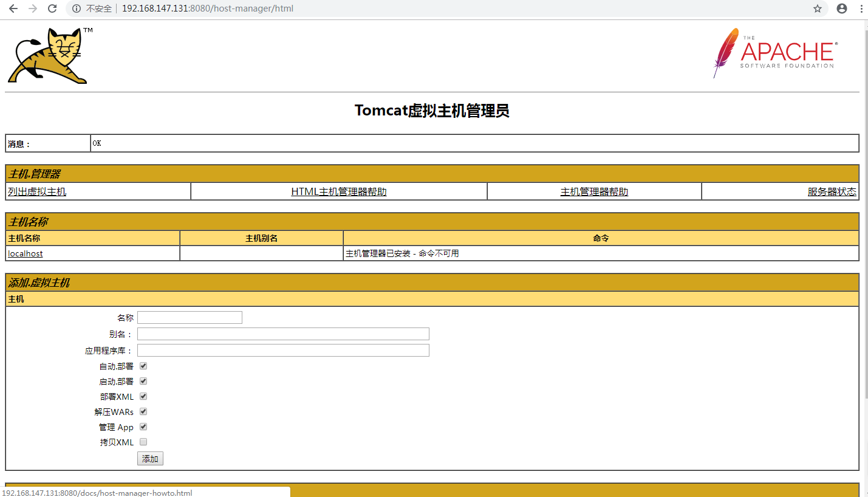Click the 主机别名 column header
Viewport: 868px width, 497px height.
coord(261,238)
